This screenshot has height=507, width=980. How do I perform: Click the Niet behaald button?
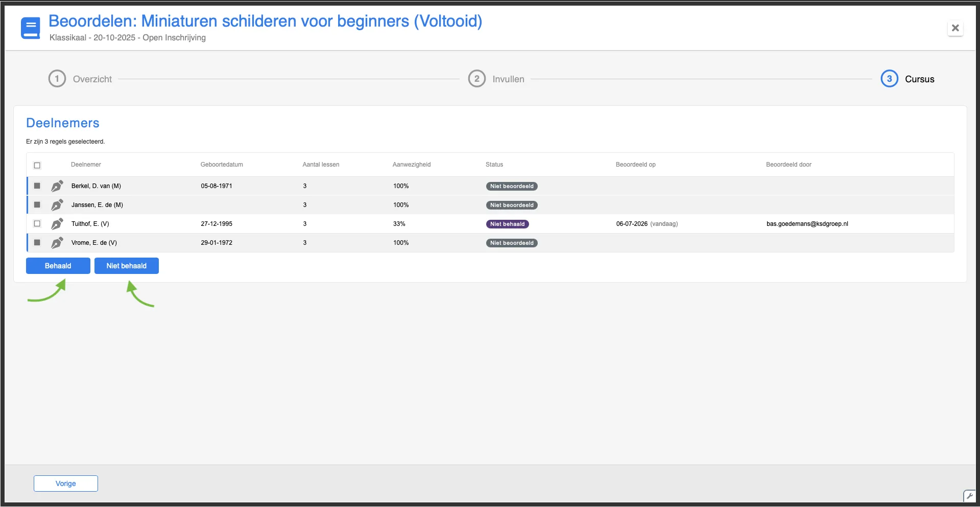pos(127,266)
